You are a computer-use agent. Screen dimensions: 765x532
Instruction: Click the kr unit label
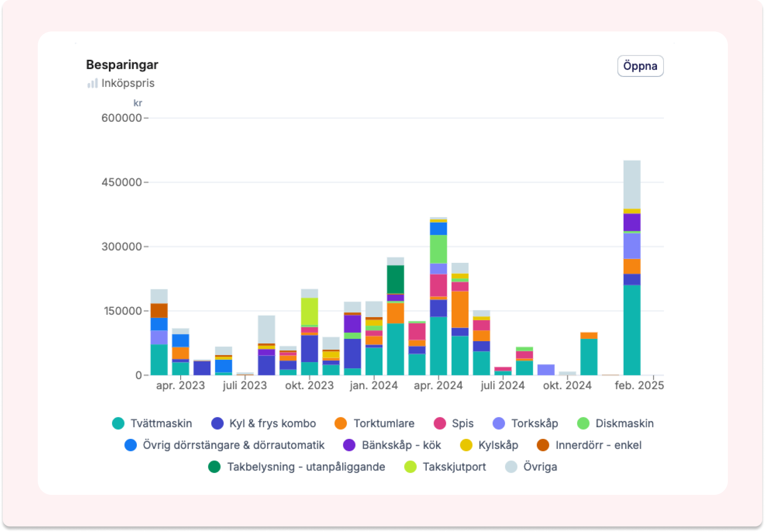138,103
